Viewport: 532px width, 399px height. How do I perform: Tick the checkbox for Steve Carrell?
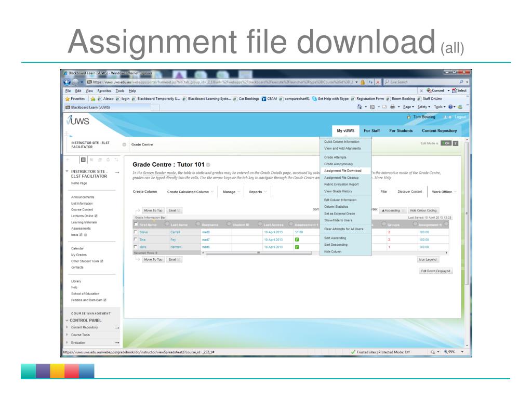(136, 232)
